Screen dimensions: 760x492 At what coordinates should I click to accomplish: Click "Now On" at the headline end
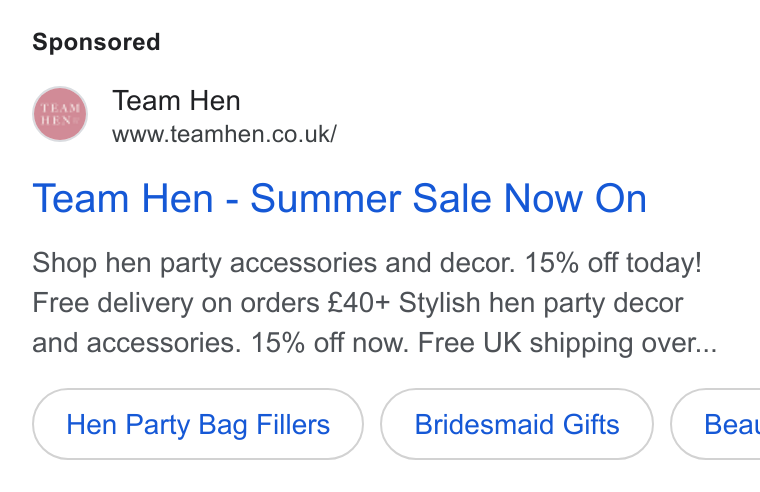[x=575, y=198]
